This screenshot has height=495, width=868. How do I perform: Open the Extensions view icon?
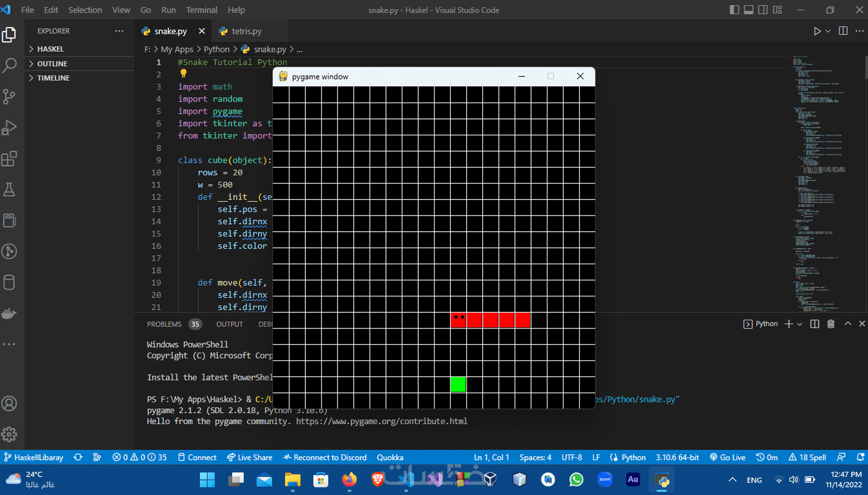[9, 159]
